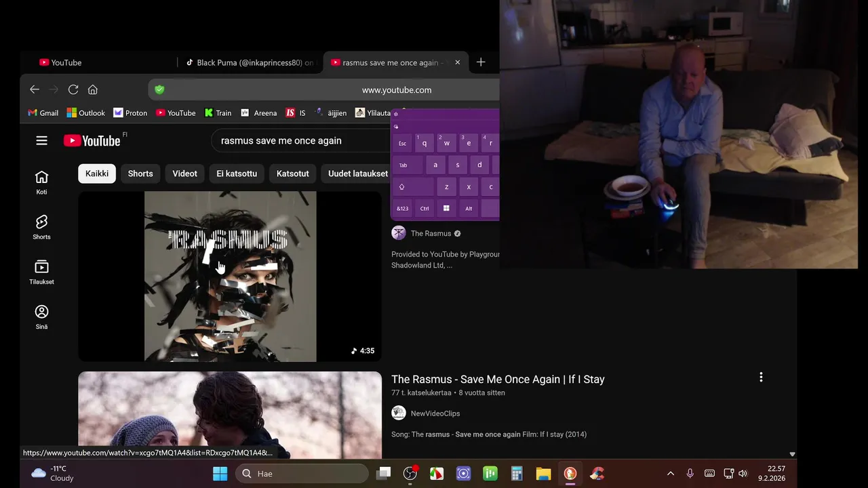Open the Outlook bookmark
Viewport: 868px width, 488px height.
tap(85, 113)
